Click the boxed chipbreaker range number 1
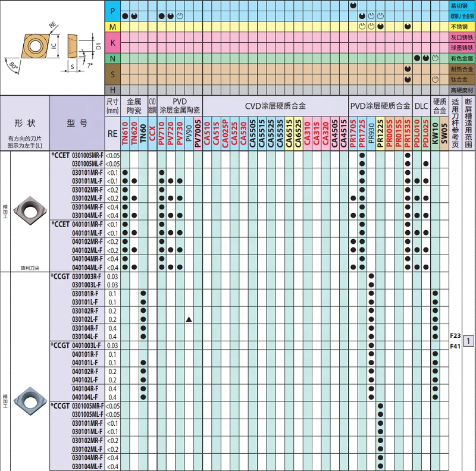Image resolution: width=476 pixels, height=471 pixels. coord(468,341)
